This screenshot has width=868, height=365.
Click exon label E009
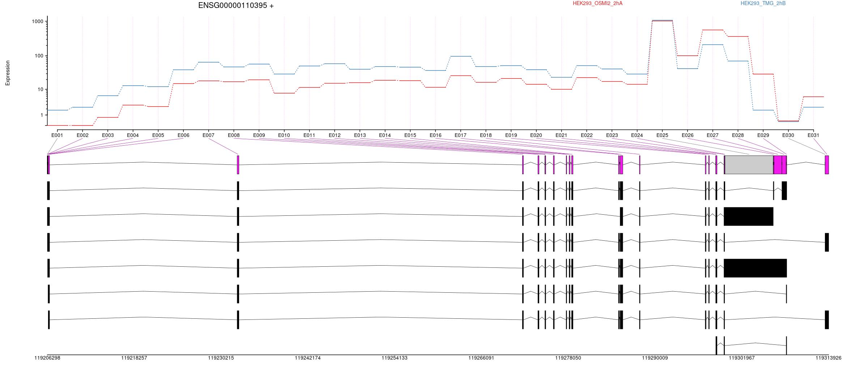[x=259, y=136]
